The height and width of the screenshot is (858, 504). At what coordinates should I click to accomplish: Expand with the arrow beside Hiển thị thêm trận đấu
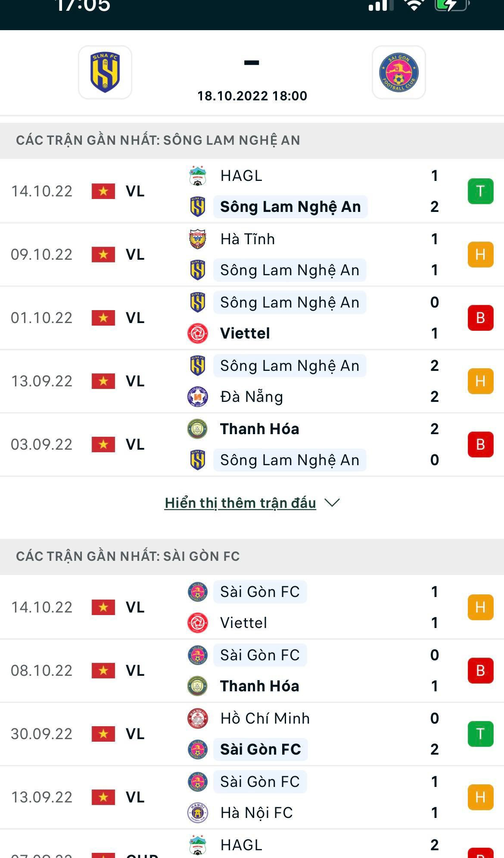pos(332,503)
